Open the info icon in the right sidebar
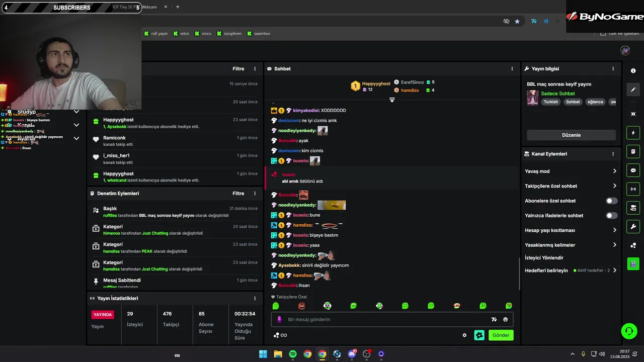This screenshot has height=362, width=644. click(x=633, y=71)
